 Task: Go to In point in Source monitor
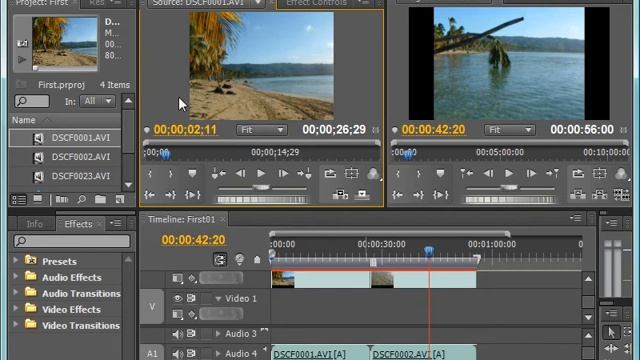pyautogui.click(x=149, y=195)
